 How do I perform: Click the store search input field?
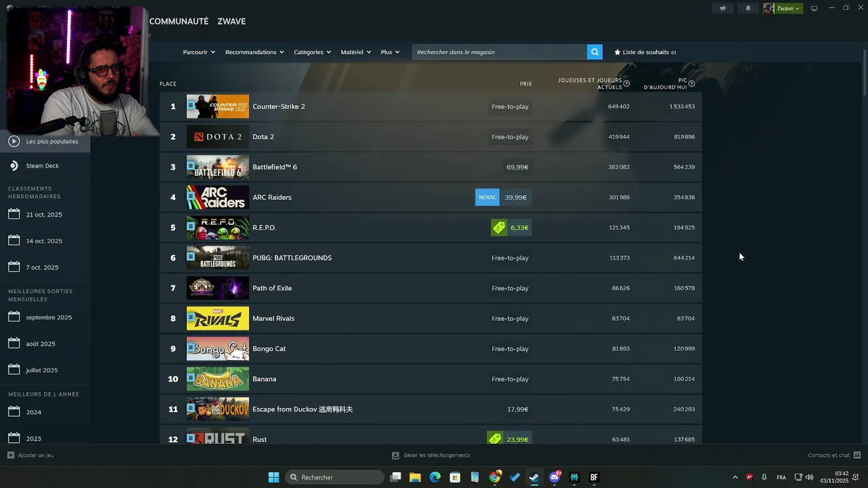pos(500,52)
